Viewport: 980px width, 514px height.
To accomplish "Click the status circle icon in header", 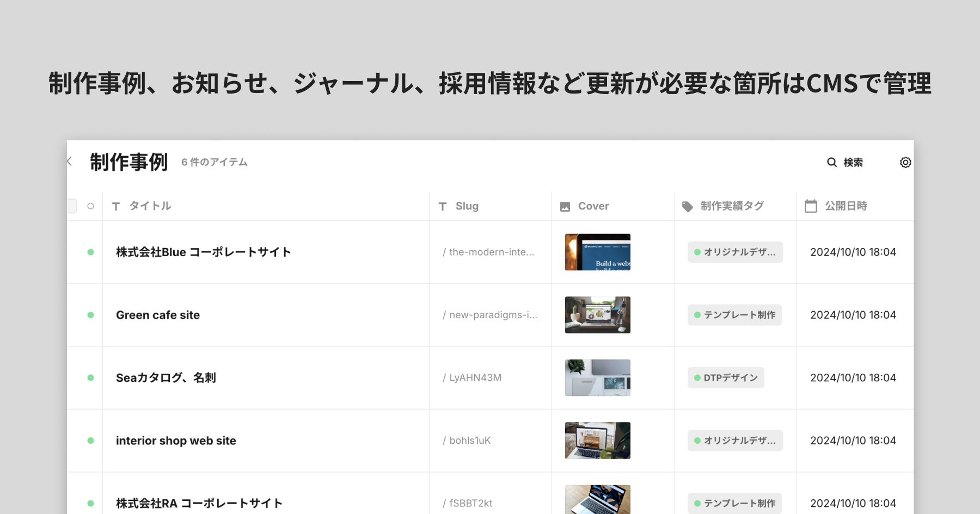I will pos(91,206).
